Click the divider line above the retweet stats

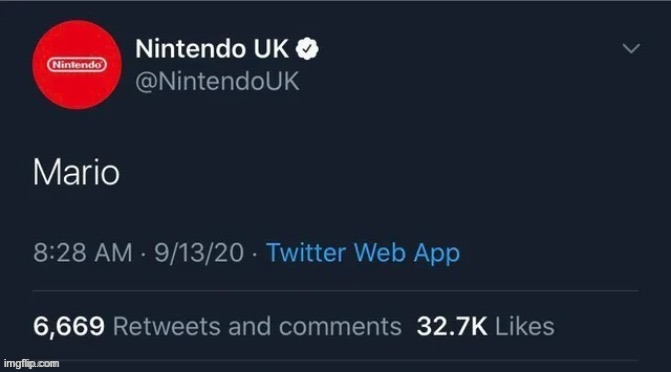336,291
